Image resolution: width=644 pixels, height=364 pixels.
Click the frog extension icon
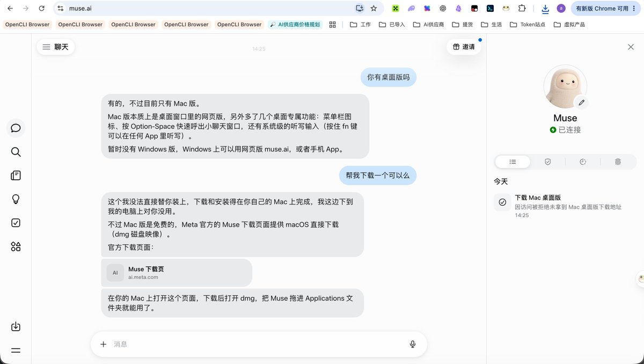506,9
